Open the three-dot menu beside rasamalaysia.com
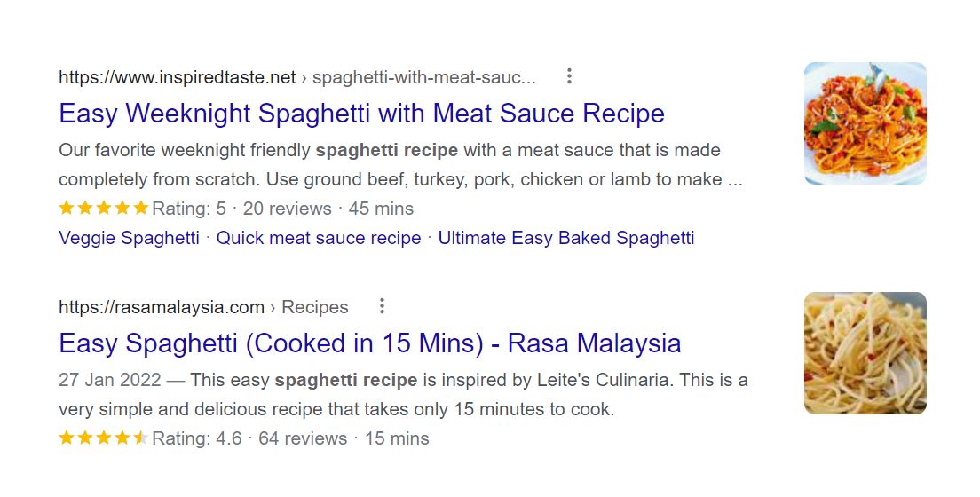Image resolution: width=980 pixels, height=497 pixels. [x=383, y=307]
